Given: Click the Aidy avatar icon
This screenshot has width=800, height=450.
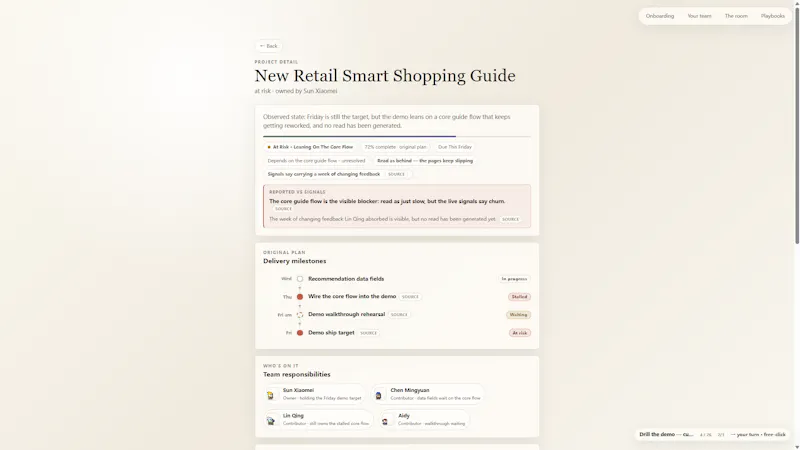Looking at the screenshot, I should [x=386, y=420].
